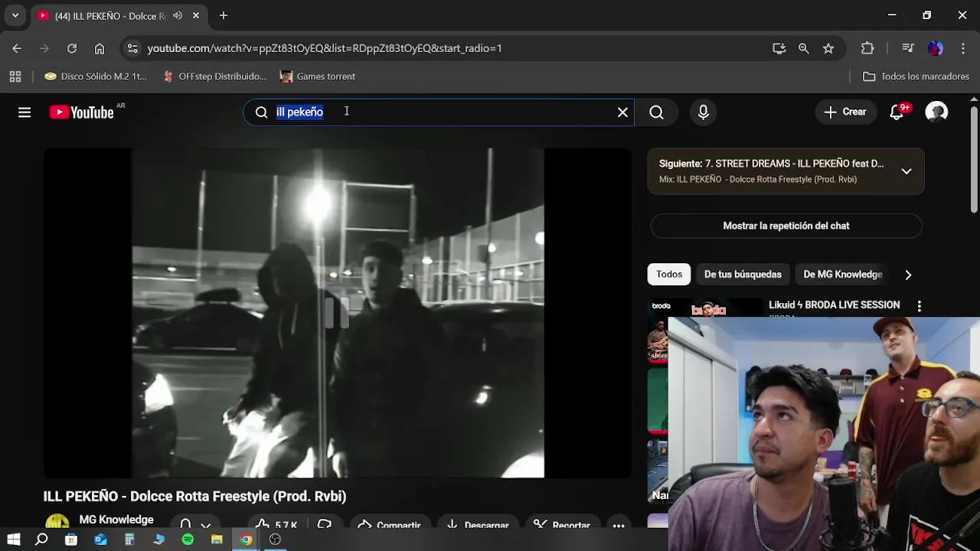Dislike the video
This screenshot has height=551, width=980.
(325, 525)
